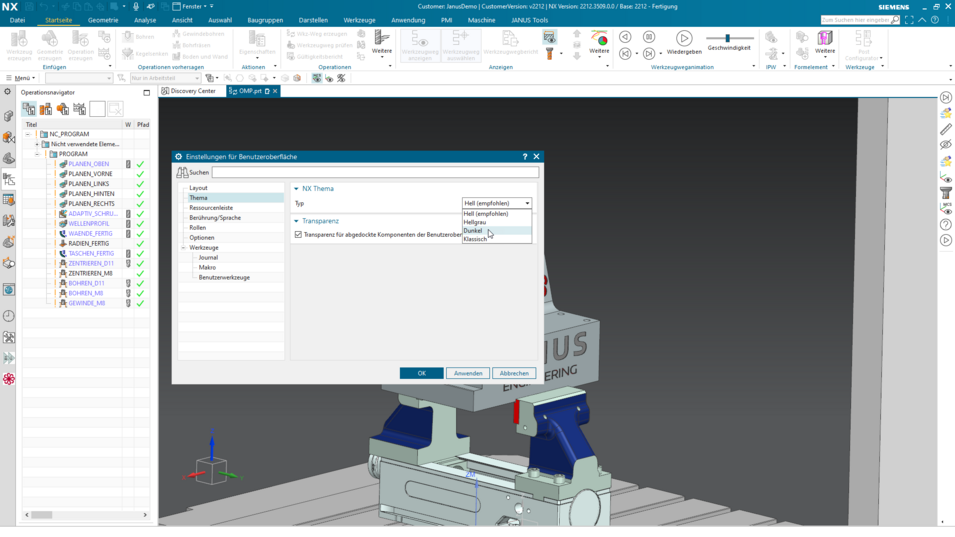Adjust the Geschwindigkeit speed slider

point(728,38)
